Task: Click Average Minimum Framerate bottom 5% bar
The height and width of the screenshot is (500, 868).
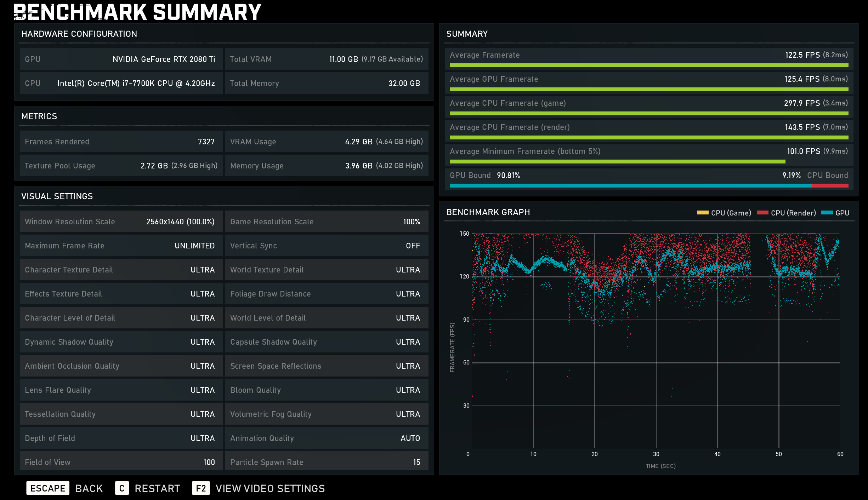Action: pyautogui.click(x=617, y=162)
